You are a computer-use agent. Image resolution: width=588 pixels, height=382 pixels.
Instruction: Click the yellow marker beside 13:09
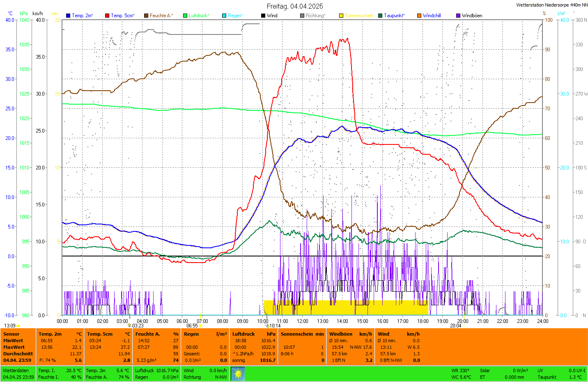pos(18,326)
